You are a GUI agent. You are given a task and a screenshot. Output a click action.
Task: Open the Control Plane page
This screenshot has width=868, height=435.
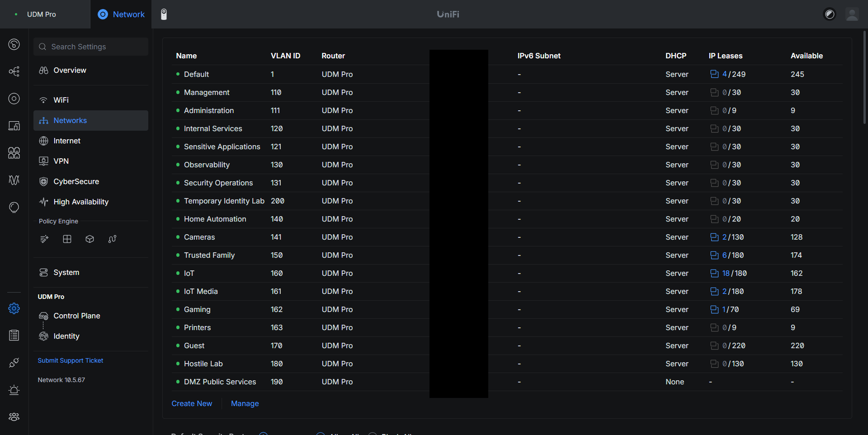[x=91, y=316]
